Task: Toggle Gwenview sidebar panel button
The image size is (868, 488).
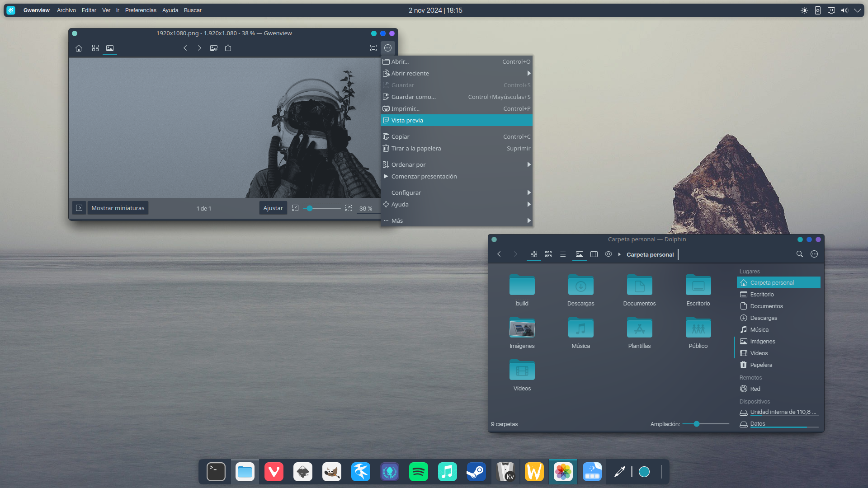Action: pos(79,208)
